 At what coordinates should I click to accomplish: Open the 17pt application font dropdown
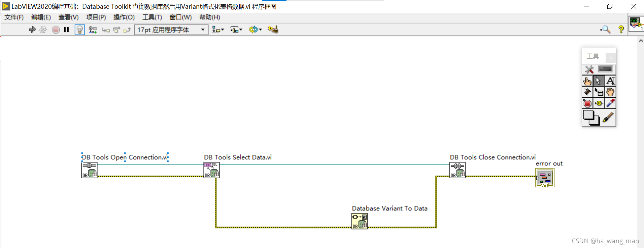click(x=171, y=30)
